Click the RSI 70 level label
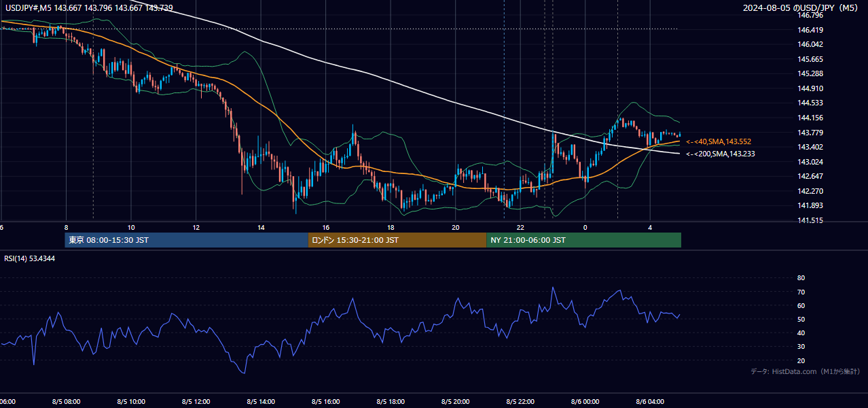The height and width of the screenshot is (408, 868). point(801,292)
